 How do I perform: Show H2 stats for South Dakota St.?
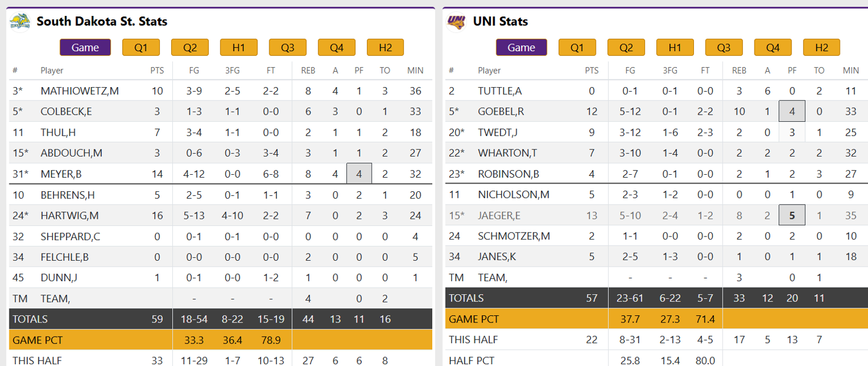coord(385,47)
